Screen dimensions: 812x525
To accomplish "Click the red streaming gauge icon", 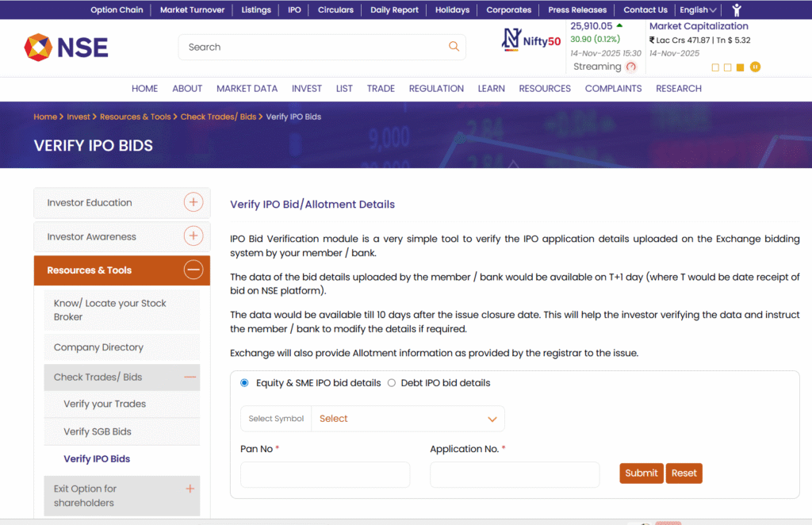I will tap(631, 67).
